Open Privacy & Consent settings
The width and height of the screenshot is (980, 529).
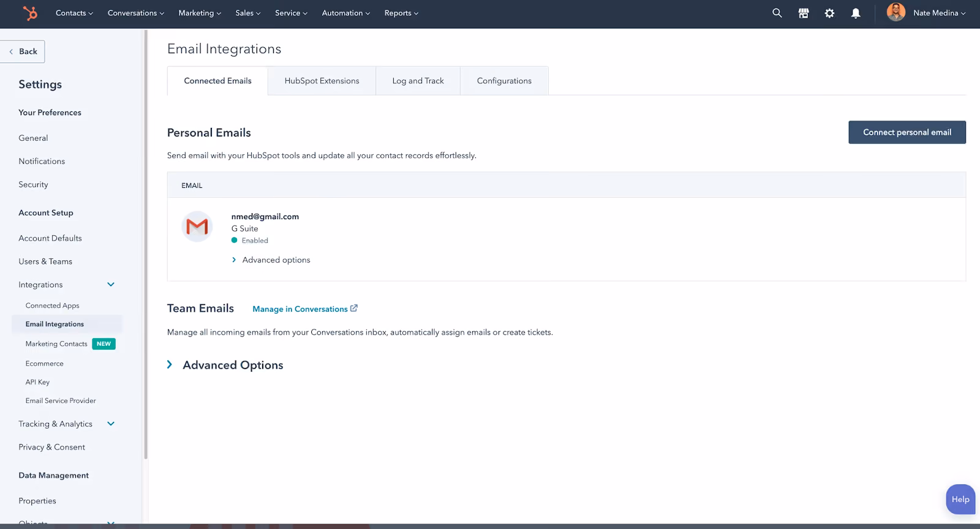pos(52,448)
